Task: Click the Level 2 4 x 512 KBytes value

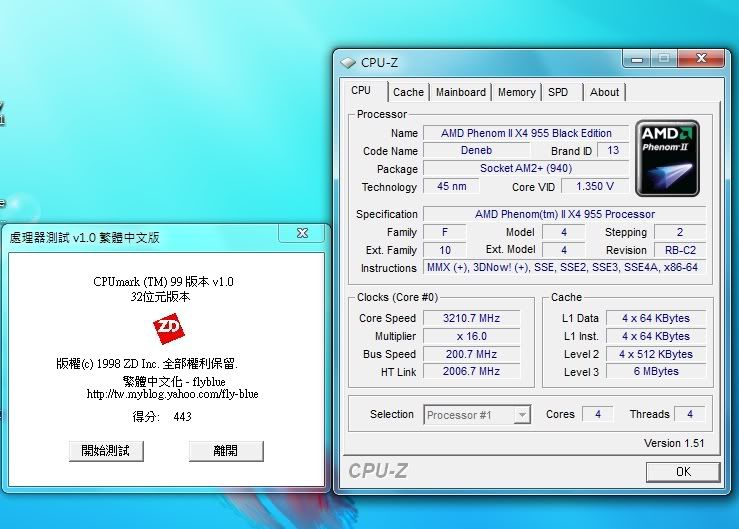Action: point(656,354)
